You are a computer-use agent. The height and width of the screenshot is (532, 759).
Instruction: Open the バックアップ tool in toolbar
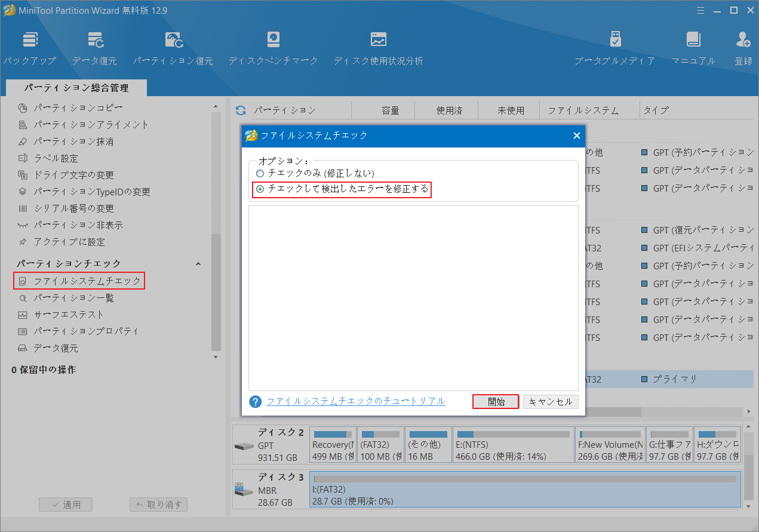[x=30, y=48]
